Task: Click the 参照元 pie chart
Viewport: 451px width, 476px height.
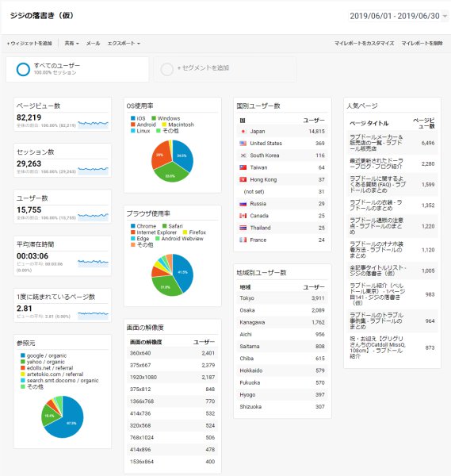Action: click(63, 416)
